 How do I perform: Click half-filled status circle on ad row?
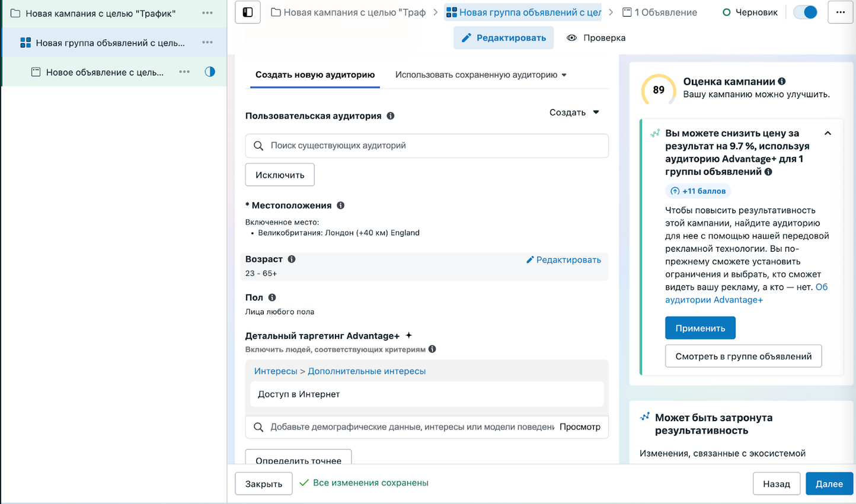[x=210, y=72]
